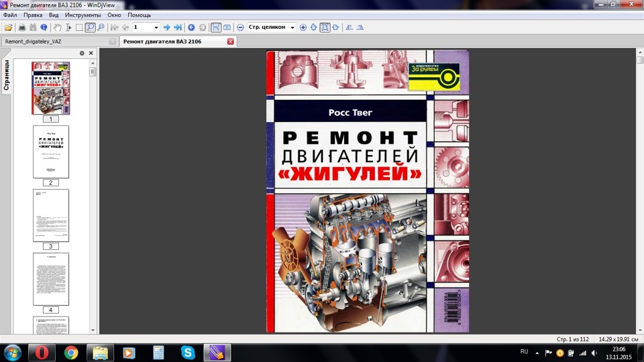The image size is (644, 362).
Task: Launch Opera from the taskbar
Action: point(42,353)
